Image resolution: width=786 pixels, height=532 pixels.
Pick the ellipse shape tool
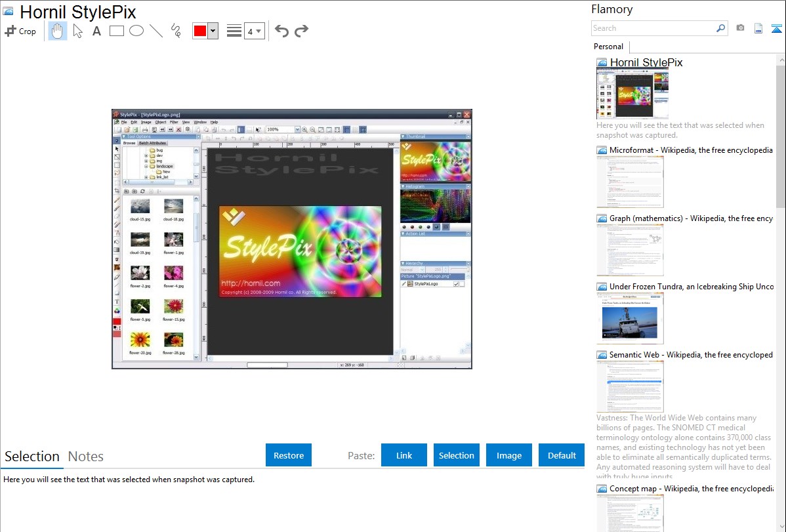pos(136,31)
